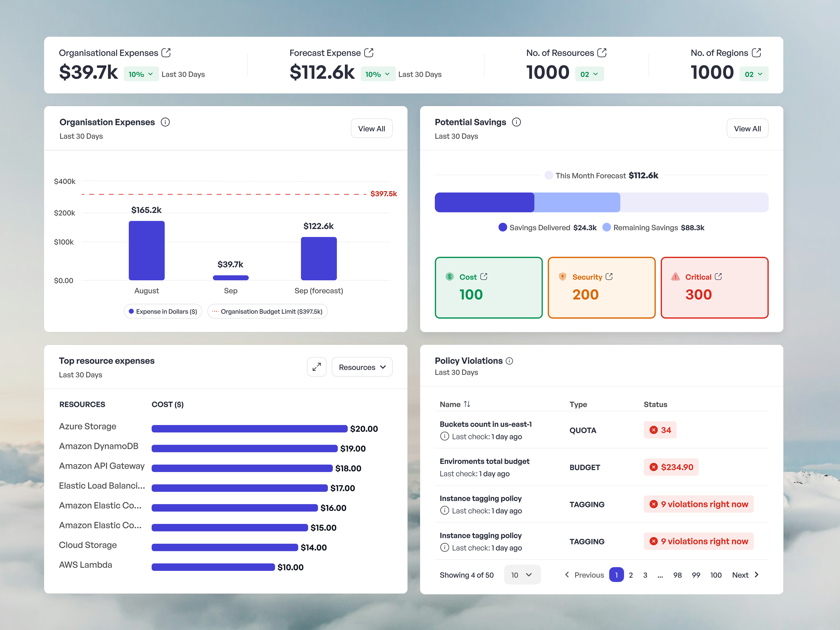This screenshot has height=630, width=840.
Task: Click the Remaining Savings progress segment
Action: pyautogui.click(x=577, y=202)
